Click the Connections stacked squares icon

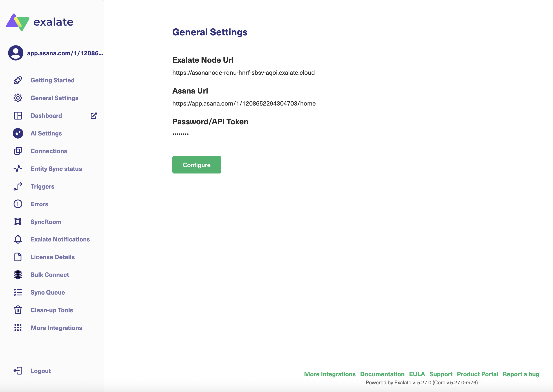(18, 151)
